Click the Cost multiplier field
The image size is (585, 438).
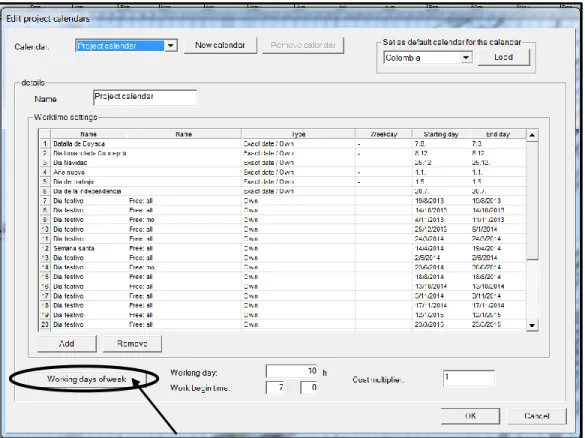469,378
